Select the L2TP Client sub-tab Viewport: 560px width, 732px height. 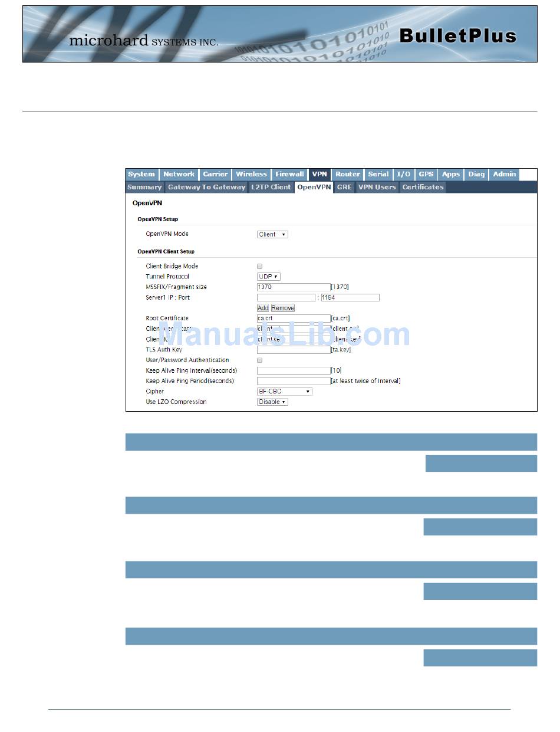coord(271,188)
